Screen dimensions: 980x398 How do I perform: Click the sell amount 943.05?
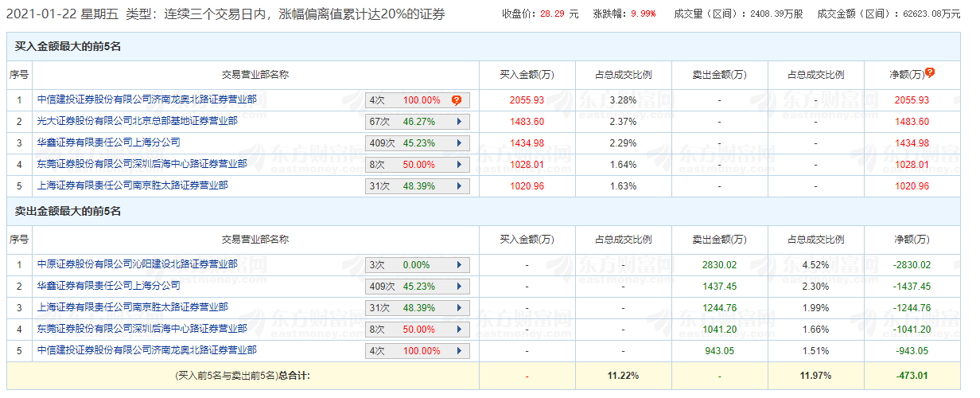[x=719, y=351]
